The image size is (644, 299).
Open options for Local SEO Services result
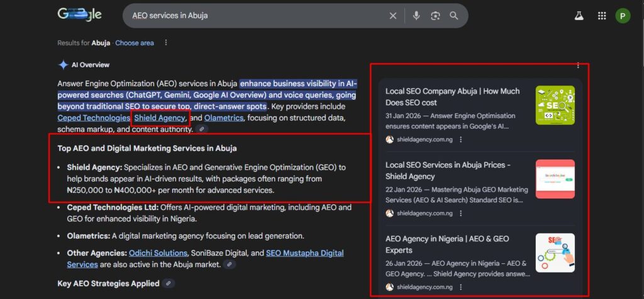click(x=461, y=214)
